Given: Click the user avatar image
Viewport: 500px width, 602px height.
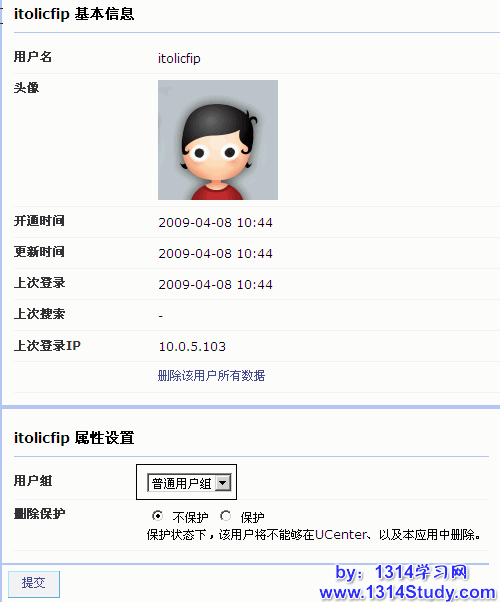Looking at the screenshot, I should 218,140.
